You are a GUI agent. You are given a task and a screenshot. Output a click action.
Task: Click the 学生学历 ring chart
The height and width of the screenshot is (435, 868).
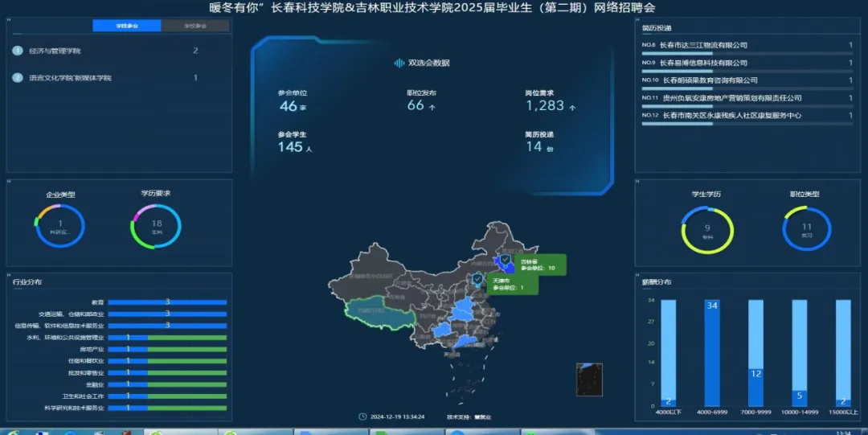707,231
